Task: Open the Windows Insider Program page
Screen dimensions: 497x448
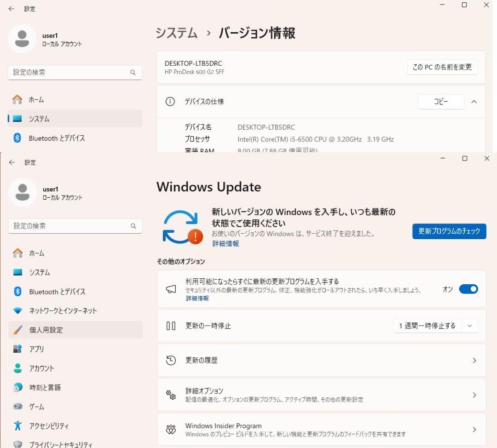Action: (x=474, y=429)
